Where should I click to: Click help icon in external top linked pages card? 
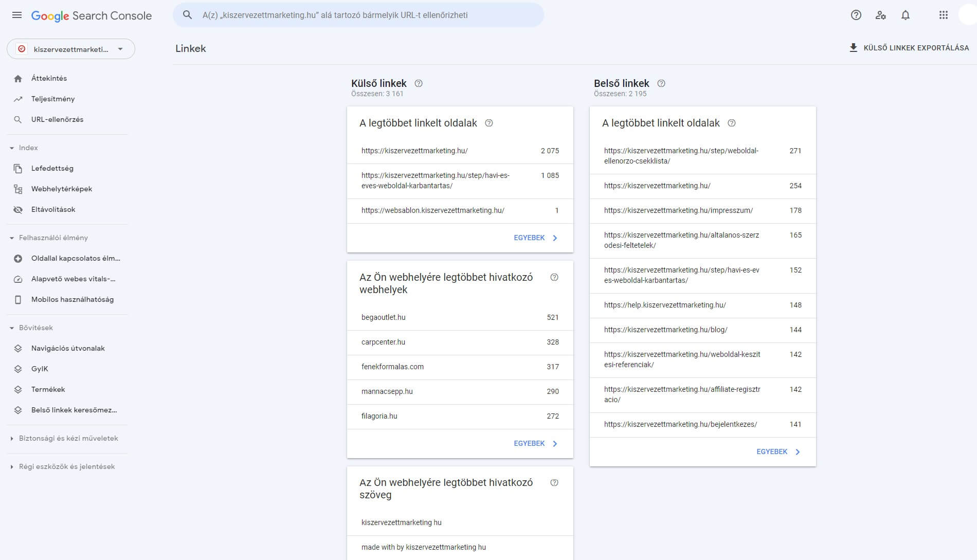(x=489, y=123)
